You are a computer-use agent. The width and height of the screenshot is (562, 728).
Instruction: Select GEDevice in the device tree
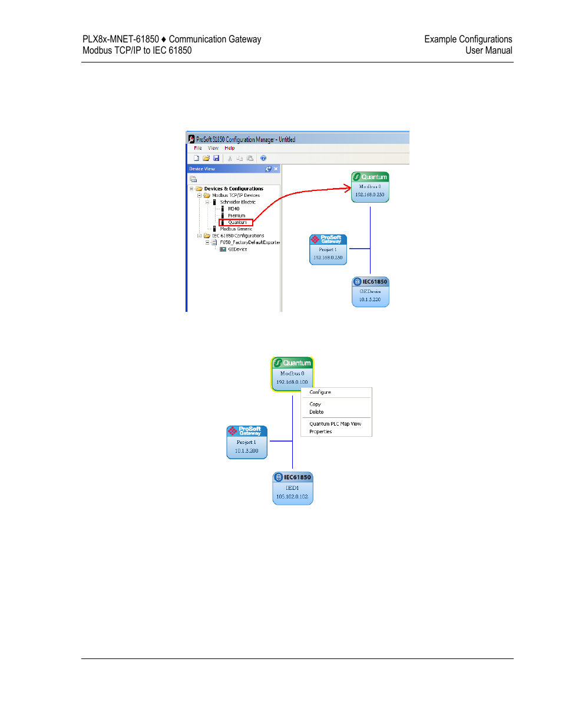(237, 250)
